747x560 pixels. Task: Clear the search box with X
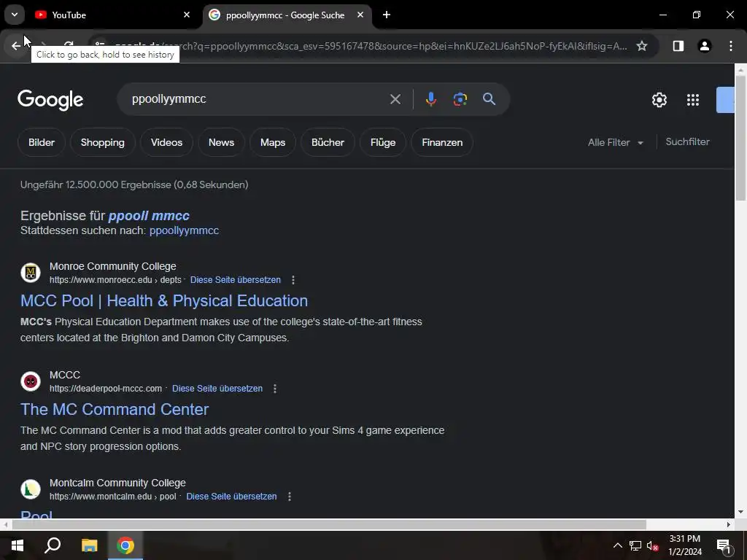point(395,99)
